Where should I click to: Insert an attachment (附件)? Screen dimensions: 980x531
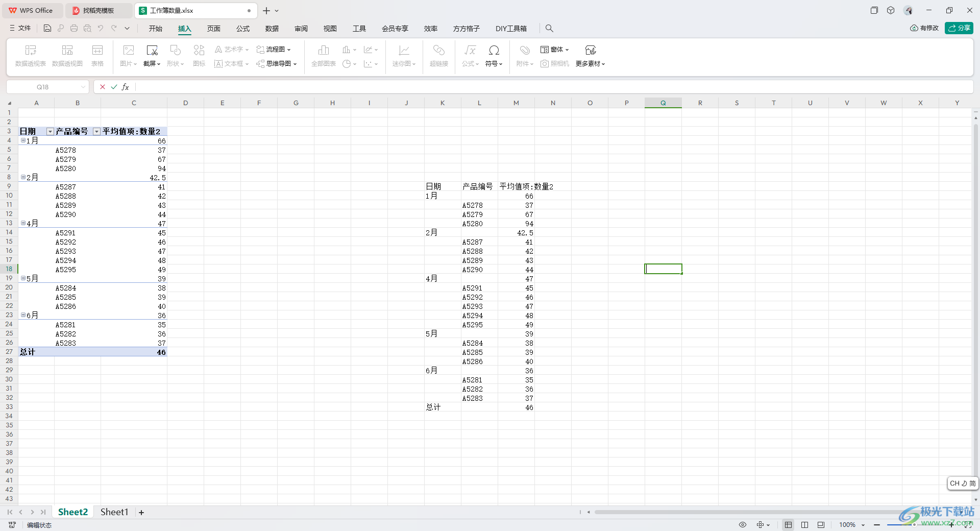click(525, 56)
